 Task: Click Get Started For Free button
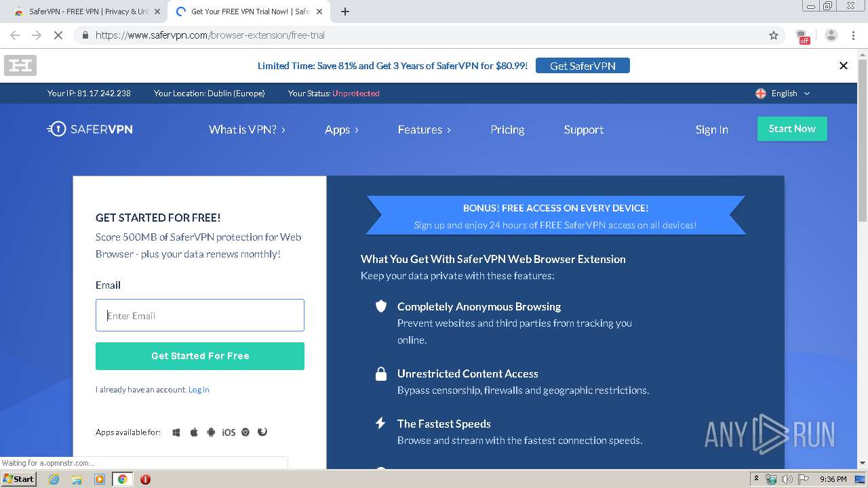[x=200, y=356]
